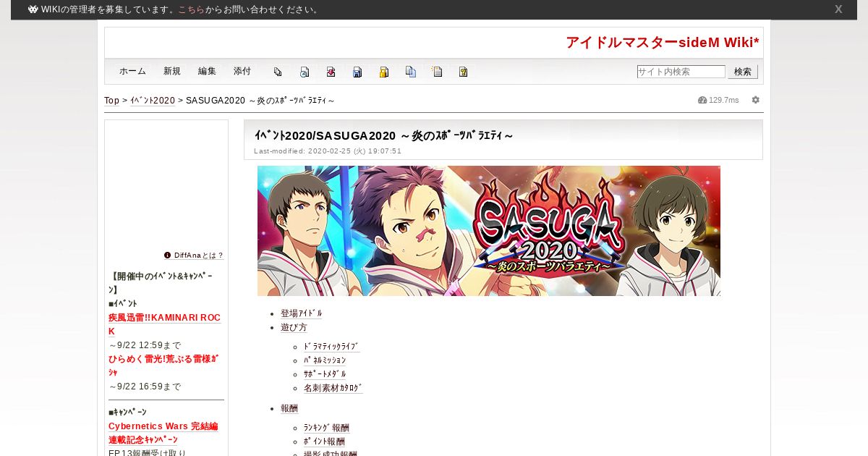The height and width of the screenshot is (456, 868).
Task: Open the アイドルマスターsideM Wiki* title link
Action: 663,42
